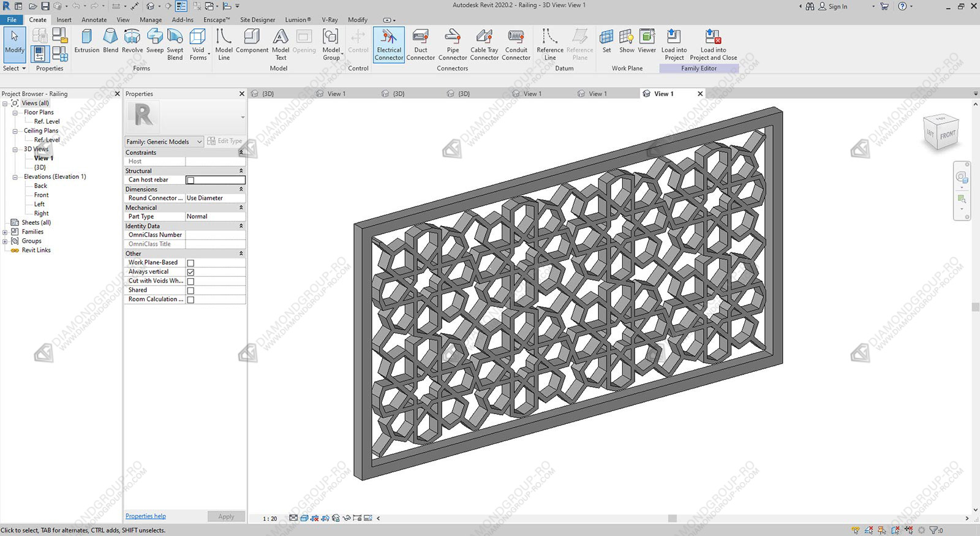Image resolution: width=980 pixels, height=536 pixels.
Task: Draw a Model Line
Action: (224, 45)
